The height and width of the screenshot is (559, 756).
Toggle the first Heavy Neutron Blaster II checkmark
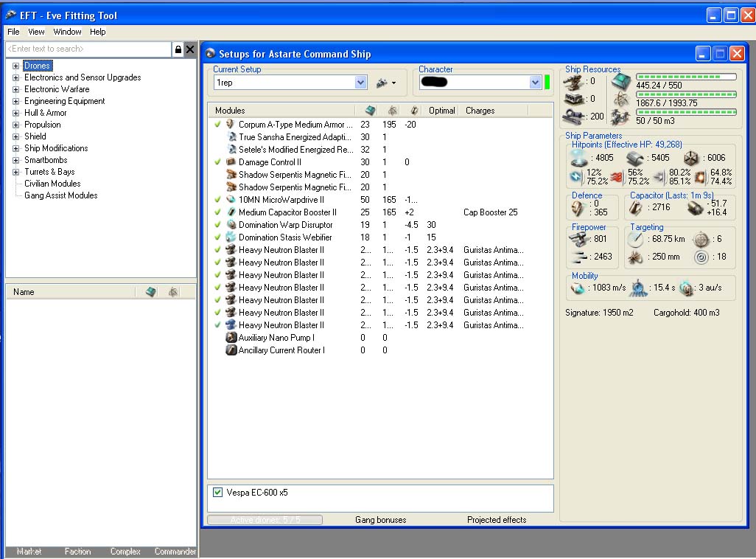[217, 249]
